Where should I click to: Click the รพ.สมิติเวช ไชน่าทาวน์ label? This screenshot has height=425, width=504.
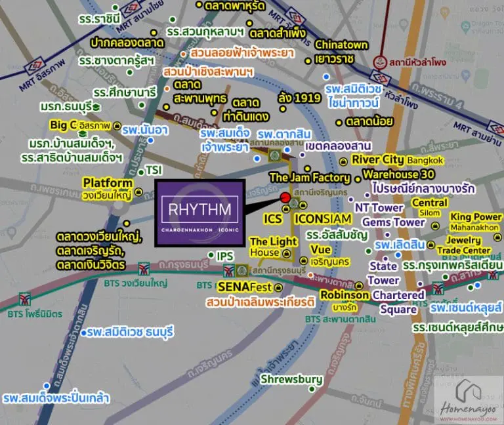pyautogui.click(x=354, y=95)
